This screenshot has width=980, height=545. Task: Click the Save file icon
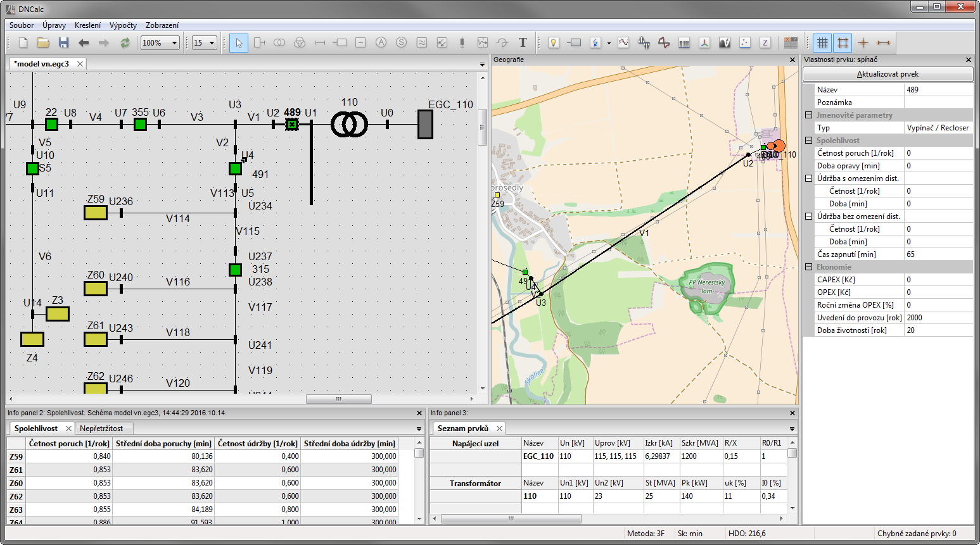(x=63, y=43)
